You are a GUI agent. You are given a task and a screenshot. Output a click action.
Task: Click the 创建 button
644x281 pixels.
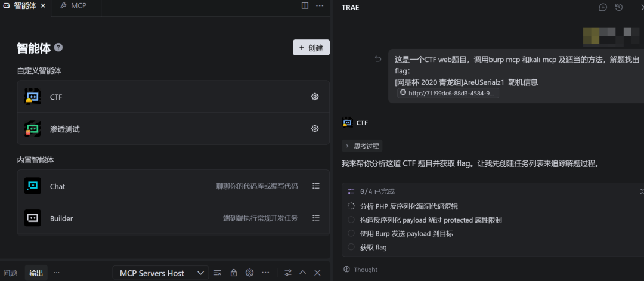311,48
